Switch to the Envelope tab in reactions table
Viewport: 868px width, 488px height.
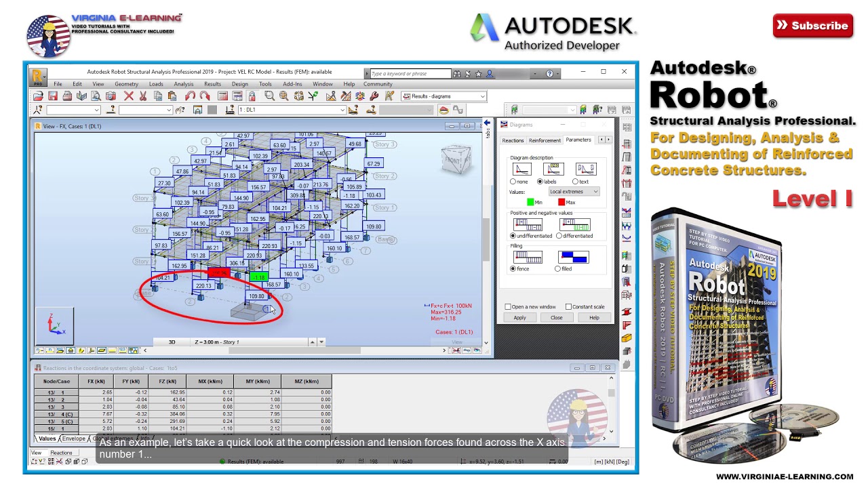coord(75,439)
